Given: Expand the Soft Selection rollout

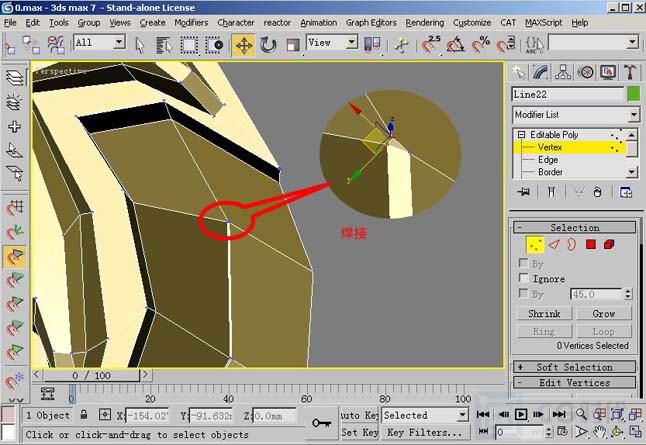Looking at the screenshot, I should (574, 367).
